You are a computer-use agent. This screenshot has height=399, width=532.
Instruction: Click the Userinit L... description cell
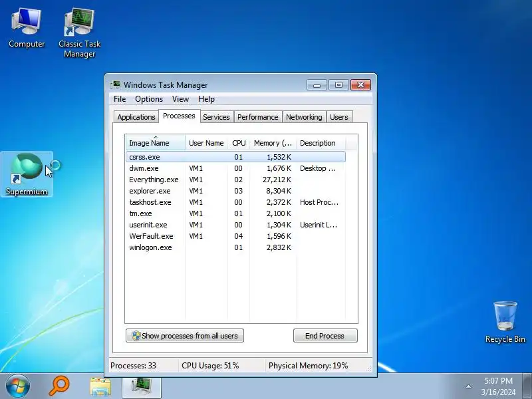(319, 225)
